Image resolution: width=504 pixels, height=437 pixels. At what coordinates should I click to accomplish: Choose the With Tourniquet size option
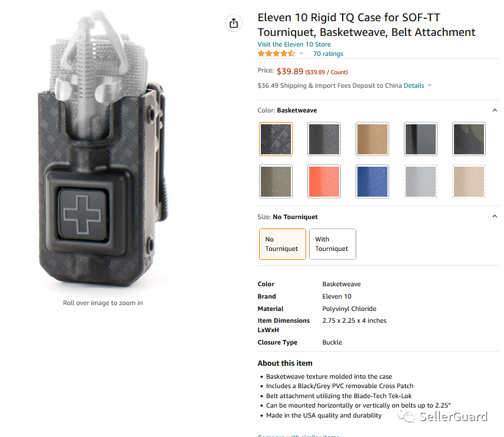[332, 244]
